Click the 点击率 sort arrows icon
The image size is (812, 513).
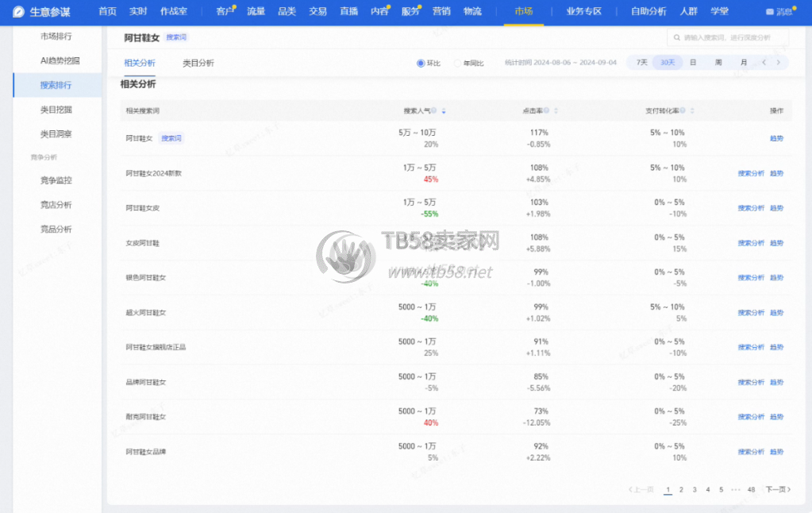point(556,111)
